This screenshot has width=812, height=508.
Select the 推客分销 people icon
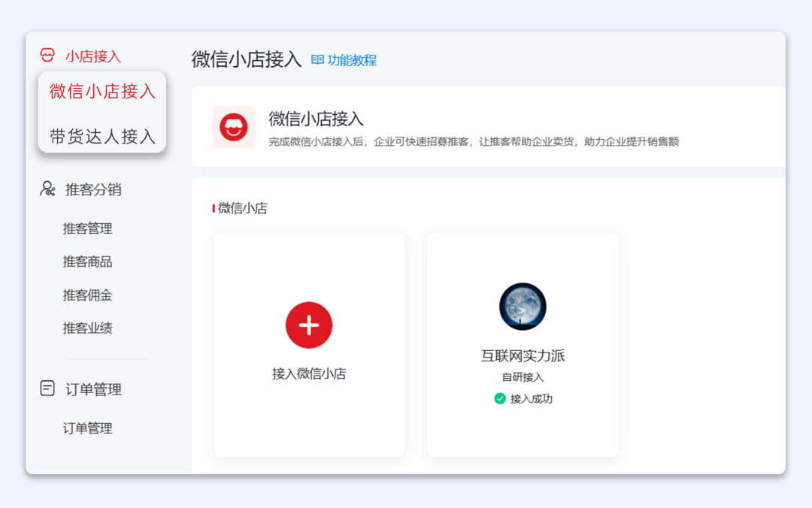(x=46, y=189)
